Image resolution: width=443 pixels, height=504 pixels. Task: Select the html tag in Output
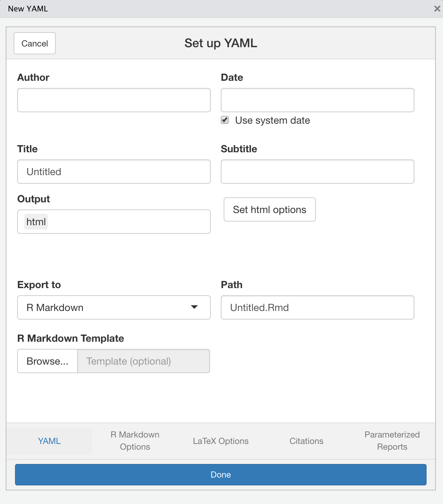click(x=36, y=222)
